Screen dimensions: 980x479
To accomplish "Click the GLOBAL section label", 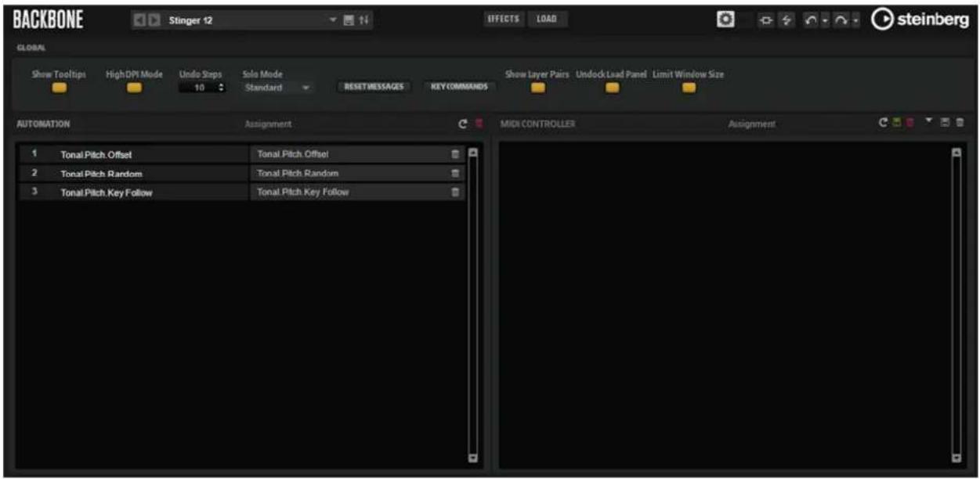I will (x=31, y=48).
